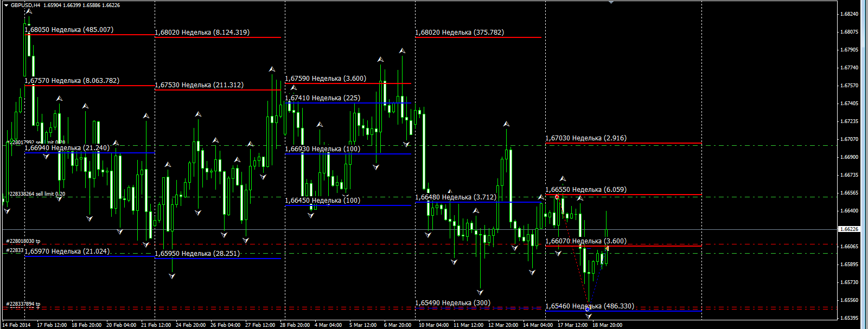Select label '1,65460 Неделька (486.330)'
The image size is (868, 329).
click(590, 306)
